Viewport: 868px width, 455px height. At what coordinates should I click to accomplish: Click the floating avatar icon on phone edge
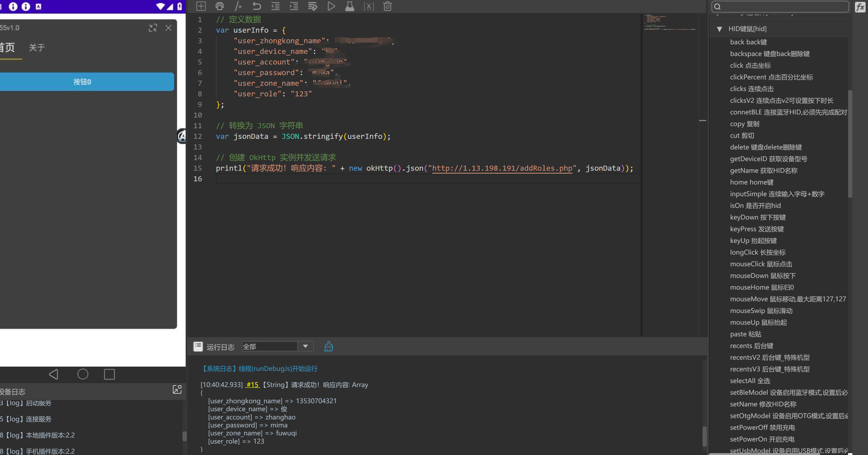click(182, 136)
